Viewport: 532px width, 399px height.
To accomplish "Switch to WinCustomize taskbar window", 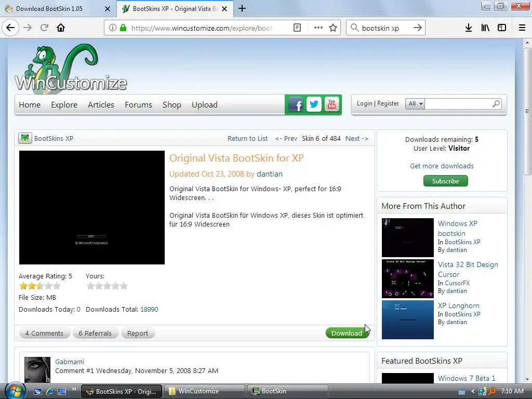I will coord(204,391).
